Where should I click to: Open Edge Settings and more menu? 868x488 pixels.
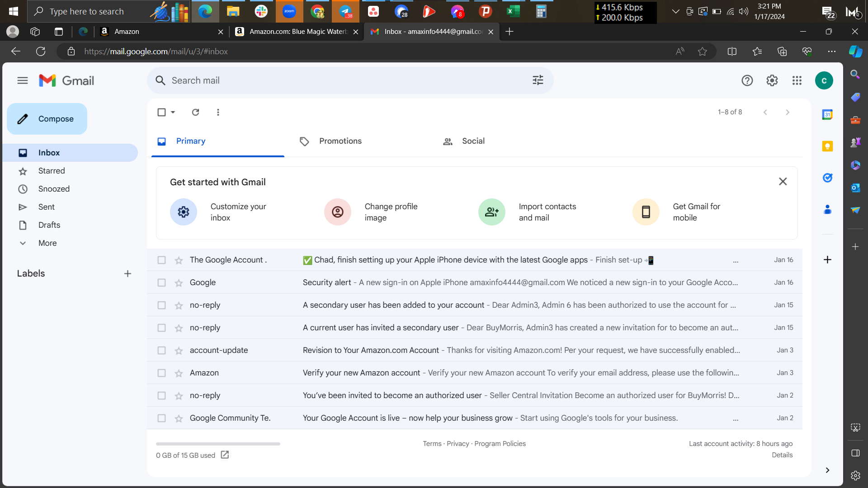tap(831, 52)
